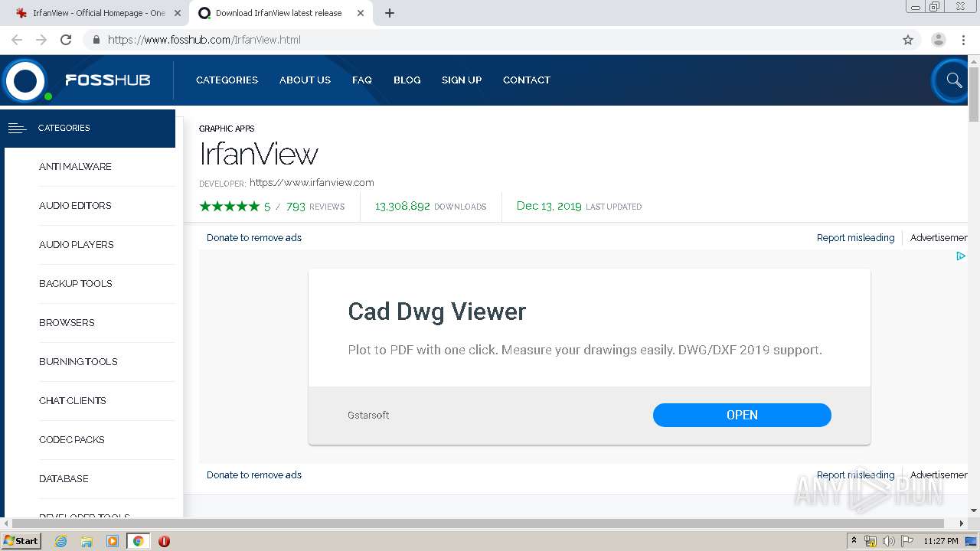Viewport: 980px width, 551px height.
Task: Click SIGN UP in navigation
Action: (x=462, y=80)
